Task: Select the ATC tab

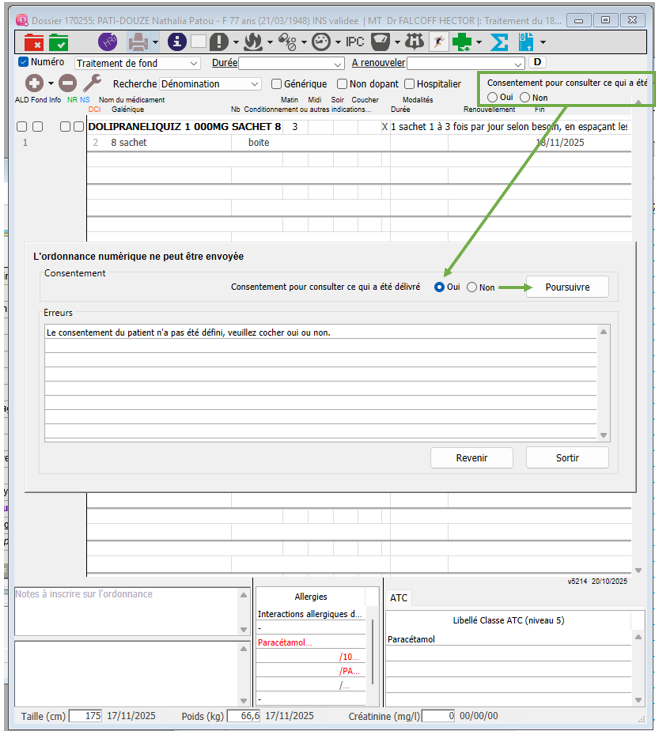Action: click(399, 598)
